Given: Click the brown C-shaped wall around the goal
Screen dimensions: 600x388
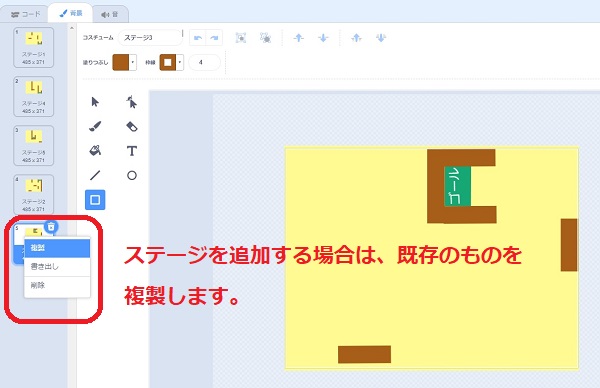Looking at the screenshot, I should (435, 186).
